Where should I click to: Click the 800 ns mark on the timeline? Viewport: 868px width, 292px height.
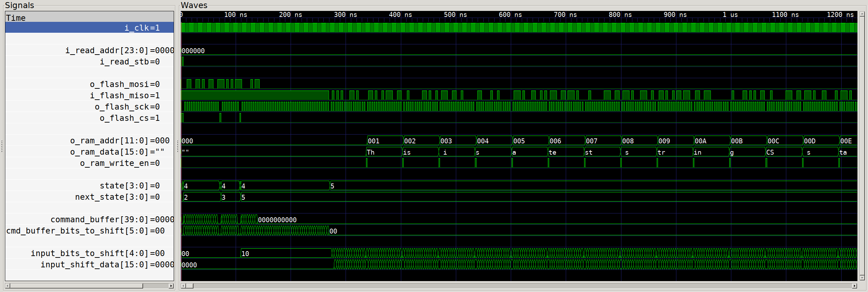[x=620, y=15]
